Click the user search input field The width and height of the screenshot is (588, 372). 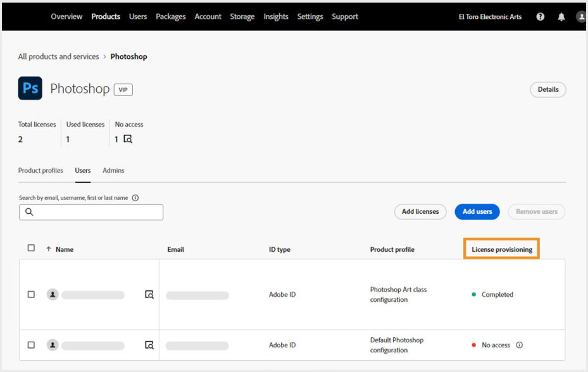click(x=91, y=212)
